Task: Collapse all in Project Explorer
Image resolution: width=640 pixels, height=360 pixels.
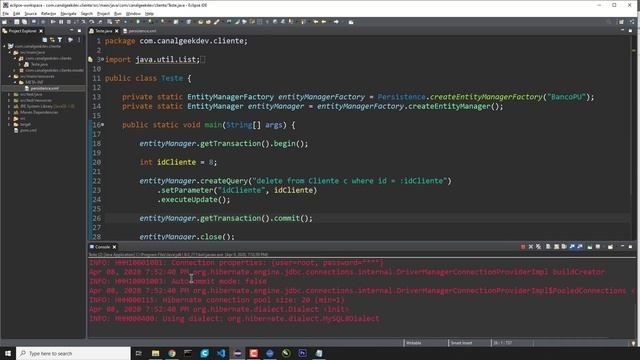Action: click(44, 40)
